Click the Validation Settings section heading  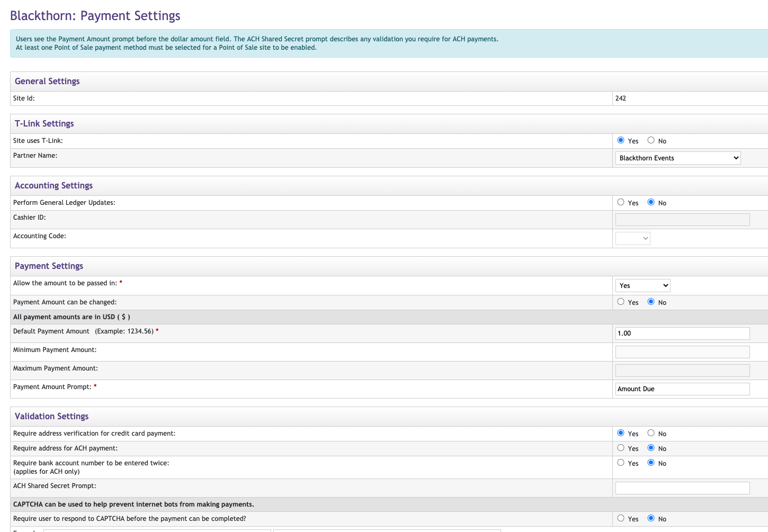click(51, 416)
